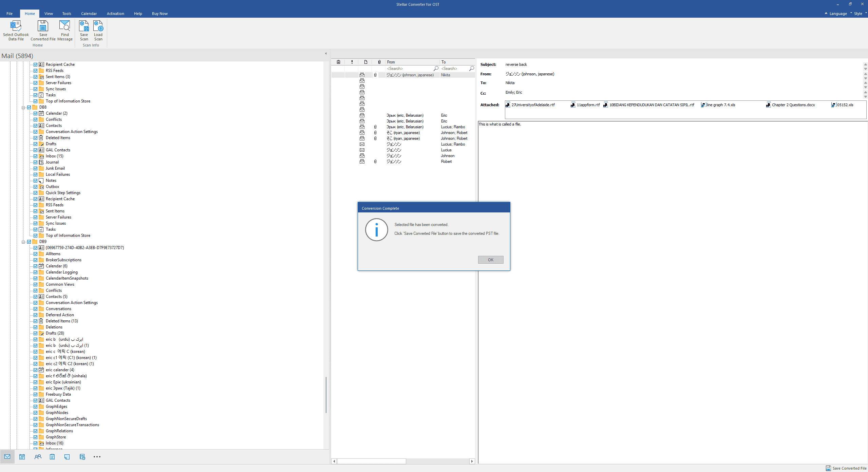Open the 27UniversityofAdelaide.rtf attachment
The height and width of the screenshot is (472, 868).
point(530,105)
